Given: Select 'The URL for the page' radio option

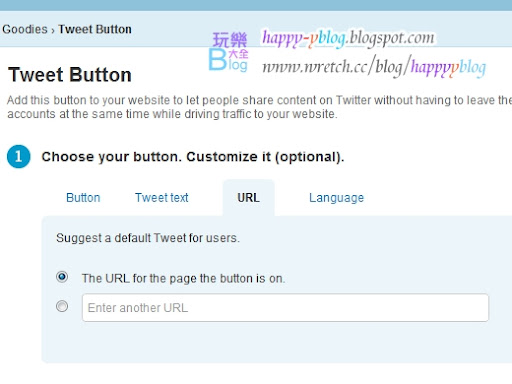Looking at the screenshot, I should 62,277.
